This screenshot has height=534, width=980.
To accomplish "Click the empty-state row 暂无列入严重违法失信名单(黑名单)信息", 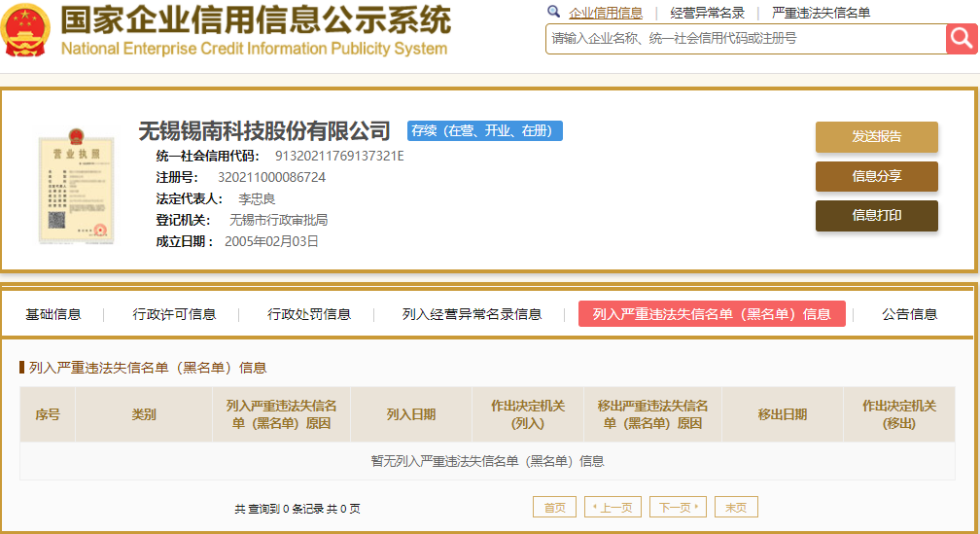I will point(487,461).
